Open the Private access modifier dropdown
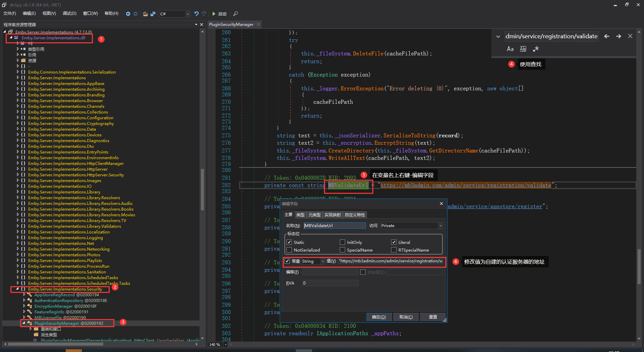This screenshot has height=352, width=644. pyautogui.click(x=440, y=225)
